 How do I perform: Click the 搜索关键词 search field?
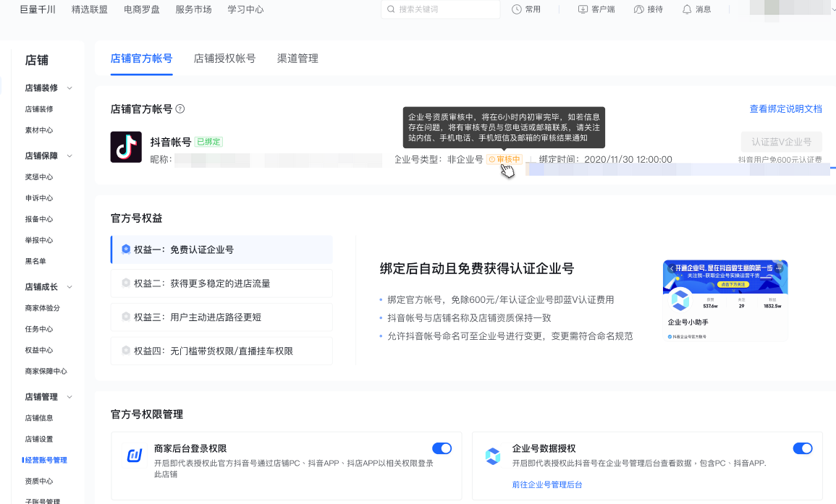pyautogui.click(x=442, y=9)
